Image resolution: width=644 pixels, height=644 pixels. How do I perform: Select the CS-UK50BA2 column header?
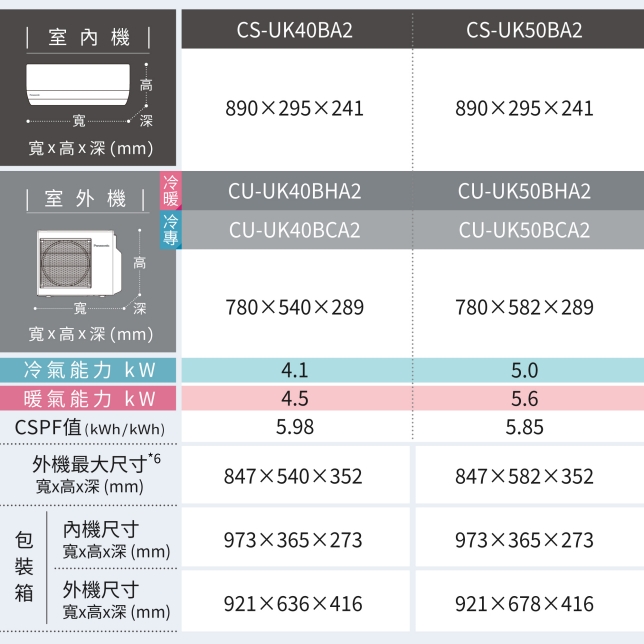coord(524,30)
